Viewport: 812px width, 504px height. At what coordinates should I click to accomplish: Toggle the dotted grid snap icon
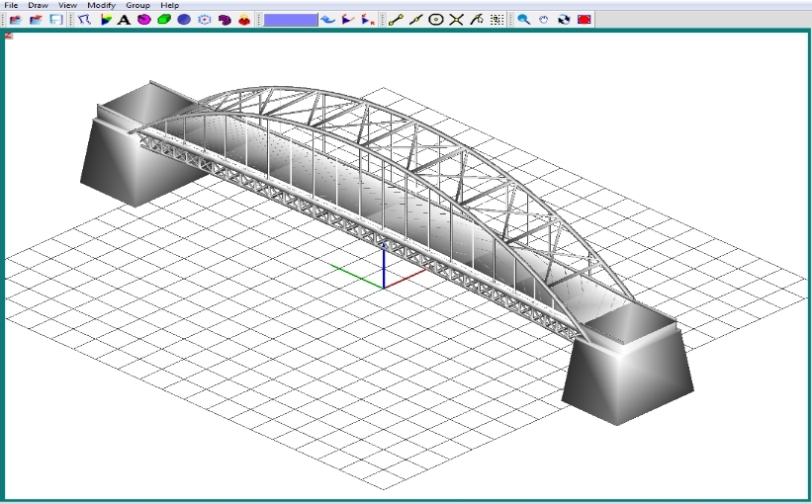[x=496, y=20]
